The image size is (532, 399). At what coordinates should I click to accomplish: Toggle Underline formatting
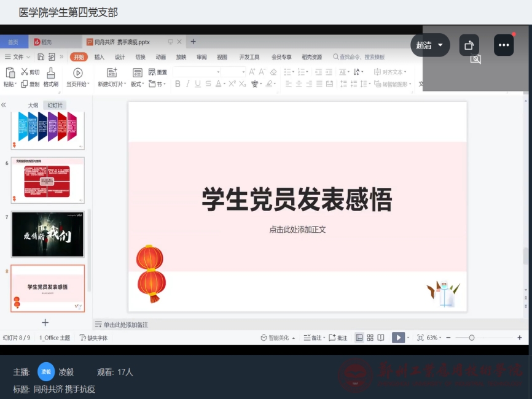click(x=198, y=83)
